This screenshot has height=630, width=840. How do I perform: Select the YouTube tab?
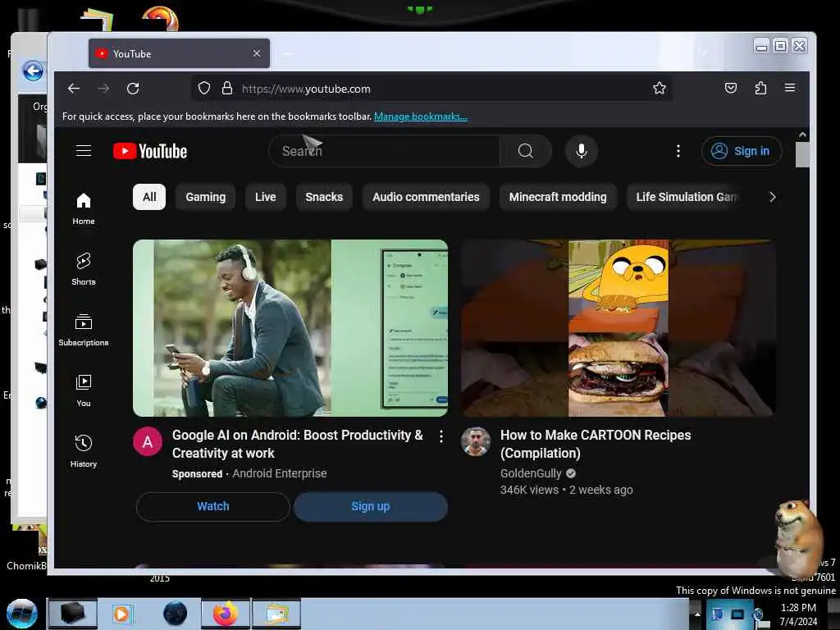(179, 53)
